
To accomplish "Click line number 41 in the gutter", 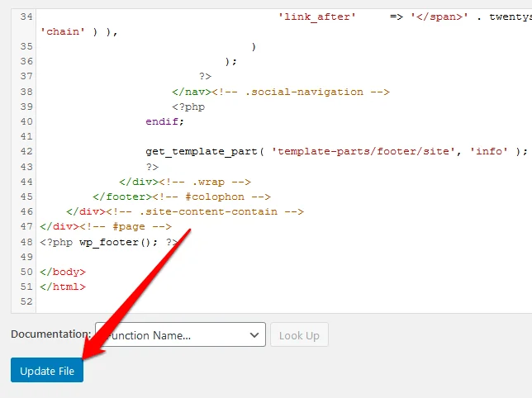I will tap(26, 136).
